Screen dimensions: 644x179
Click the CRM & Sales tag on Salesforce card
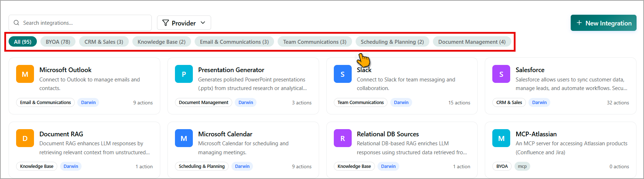[509, 103]
